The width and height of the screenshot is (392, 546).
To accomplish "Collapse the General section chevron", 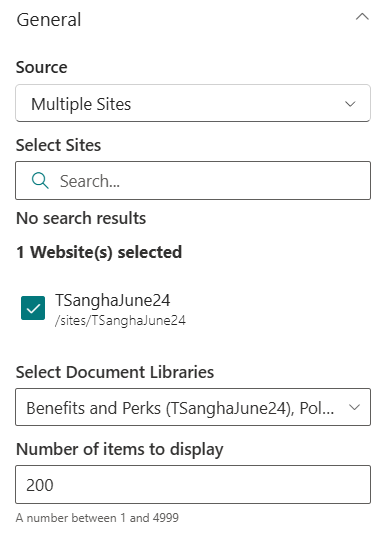I will pos(362,17).
